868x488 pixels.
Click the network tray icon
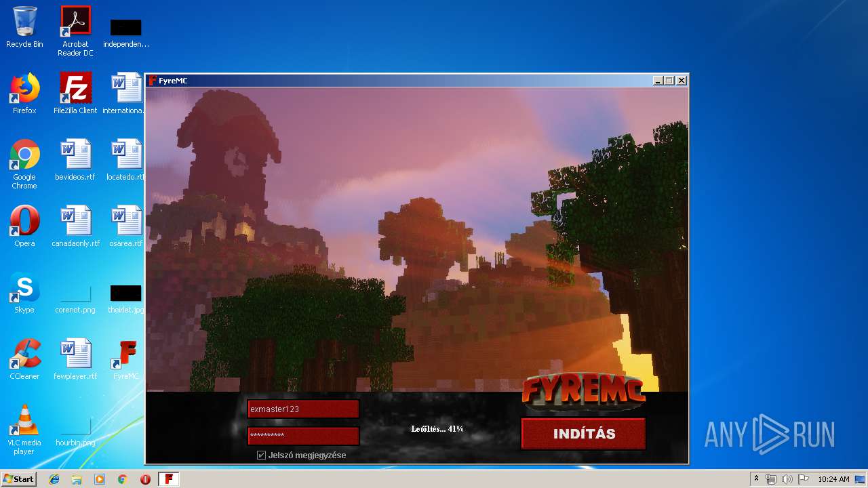click(771, 479)
